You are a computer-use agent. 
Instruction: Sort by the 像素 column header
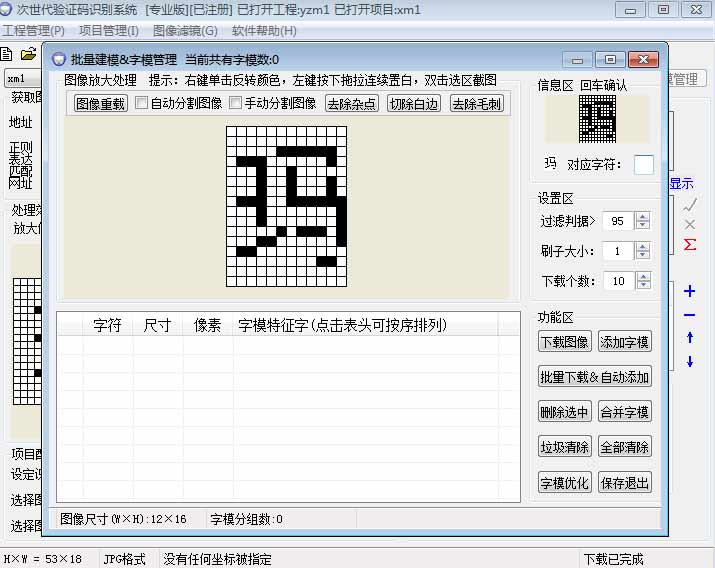click(208, 325)
